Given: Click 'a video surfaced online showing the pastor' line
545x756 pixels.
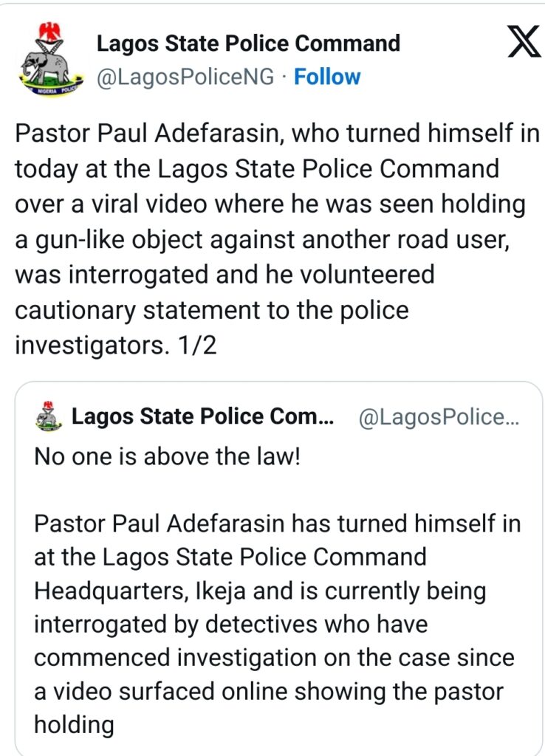Looking at the screenshot, I should [x=269, y=692].
